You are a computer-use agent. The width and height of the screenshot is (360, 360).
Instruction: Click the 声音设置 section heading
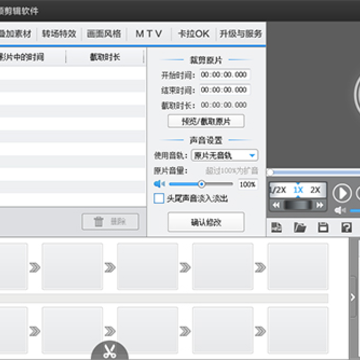(206, 140)
